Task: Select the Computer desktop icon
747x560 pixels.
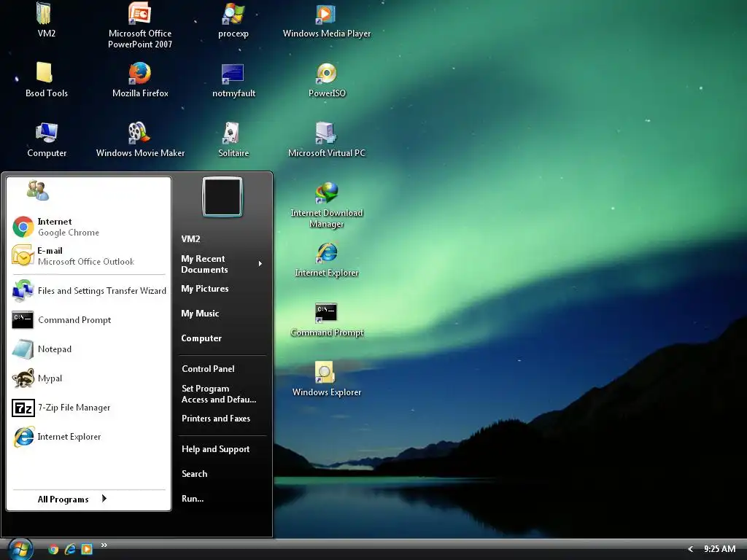Action: 46,139
